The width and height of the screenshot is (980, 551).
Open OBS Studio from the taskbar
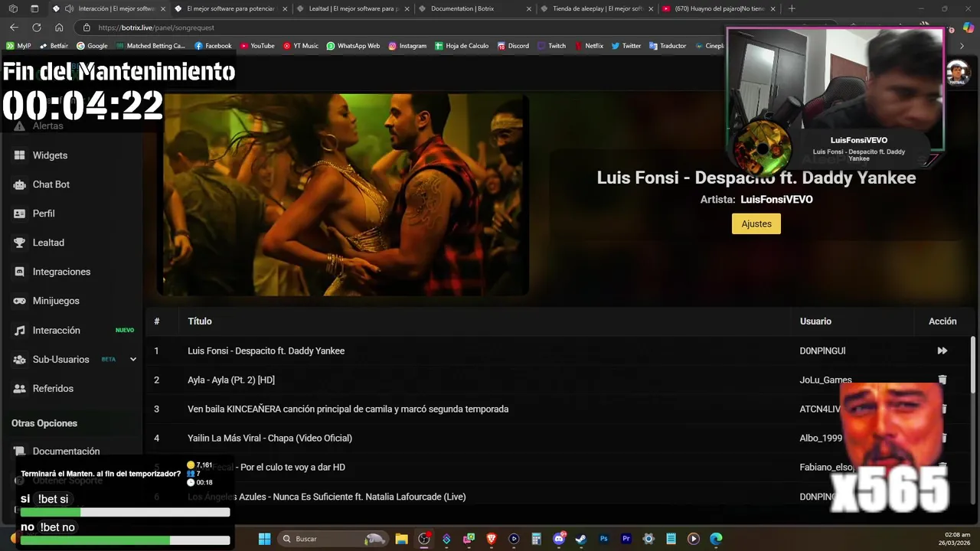(423, 539)
